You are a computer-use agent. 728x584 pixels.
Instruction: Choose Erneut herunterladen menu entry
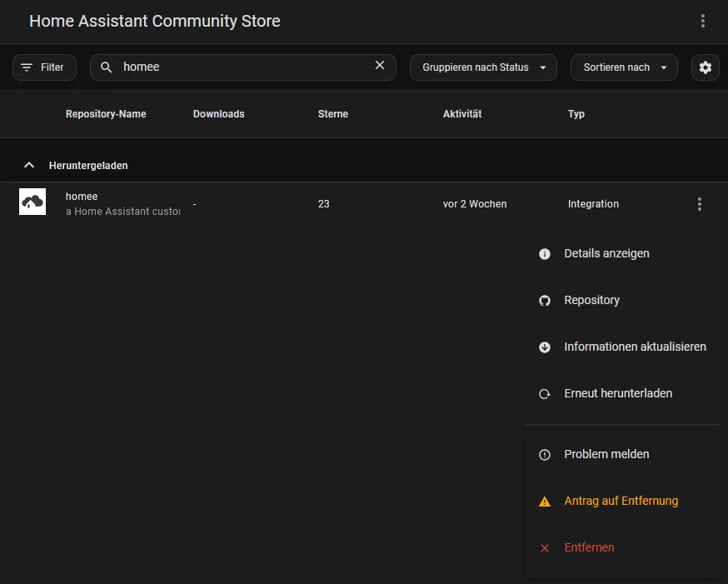coord(622,394)
